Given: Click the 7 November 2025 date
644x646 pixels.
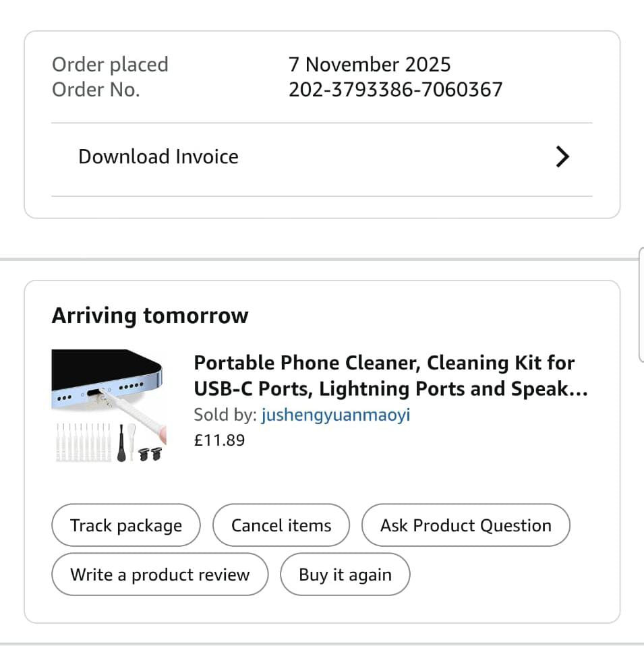Looking at the screenshot, I should pyautogui.click(x=370, y=65).
